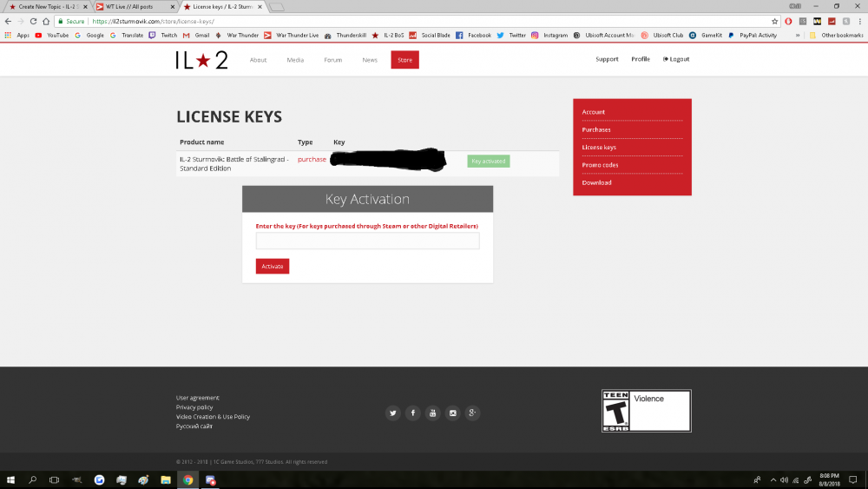The width and height of the screenshot is (868, 489).
Task: Open Profile link in header
Action: point(641,59)
